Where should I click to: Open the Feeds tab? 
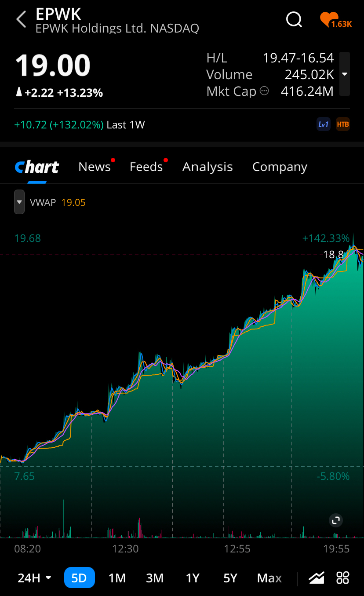[146, 167]
